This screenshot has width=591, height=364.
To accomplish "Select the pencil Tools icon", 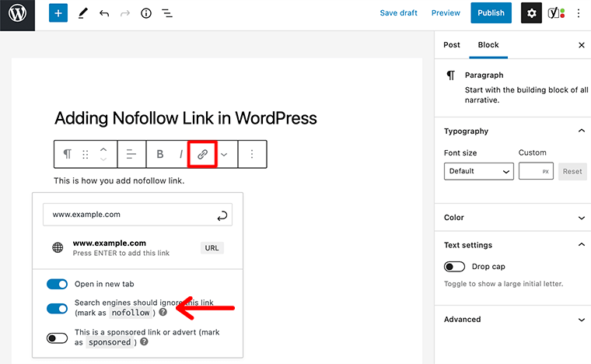I will pyautogui.click(x=83, y=13).
